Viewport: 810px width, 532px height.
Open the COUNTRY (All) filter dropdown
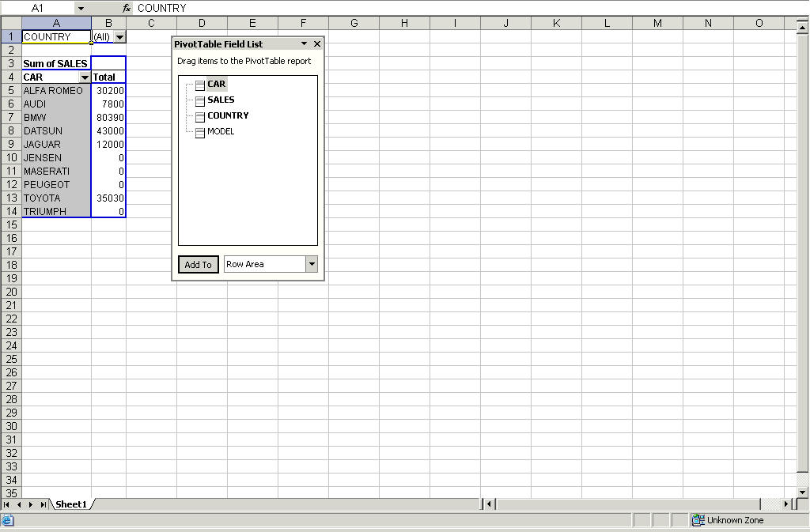click(120, 37)
